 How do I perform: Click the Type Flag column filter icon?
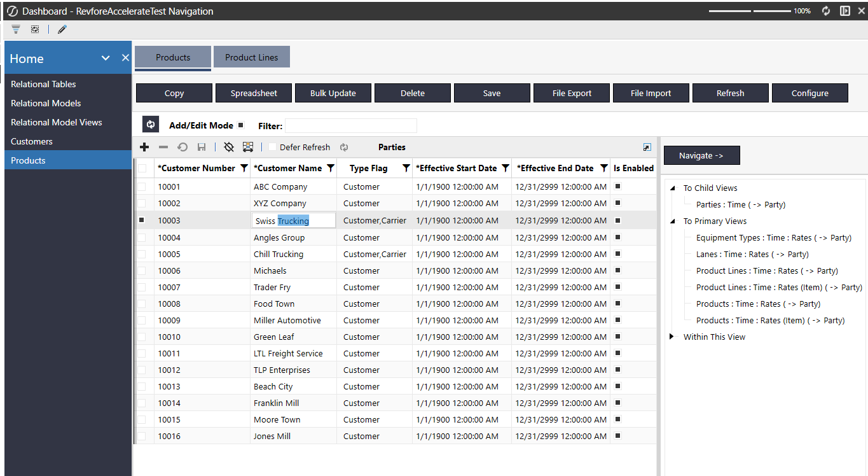coord(406,169)
